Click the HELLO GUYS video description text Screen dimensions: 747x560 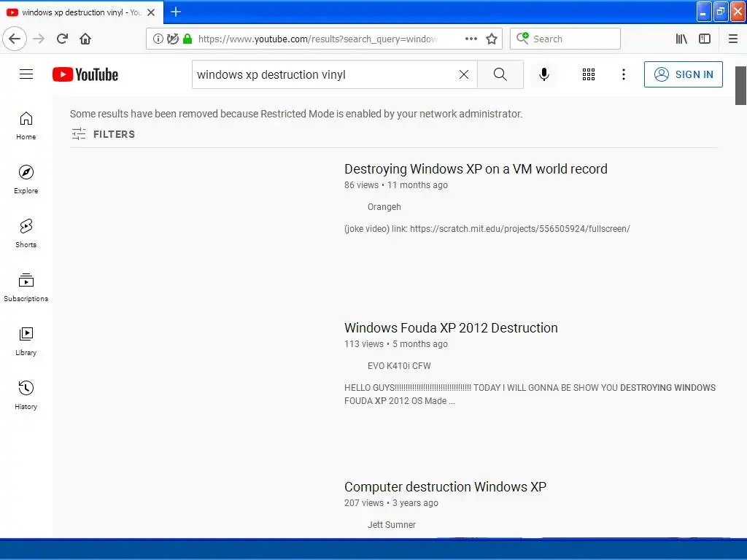pyautogui.click(x=530, y=394)
